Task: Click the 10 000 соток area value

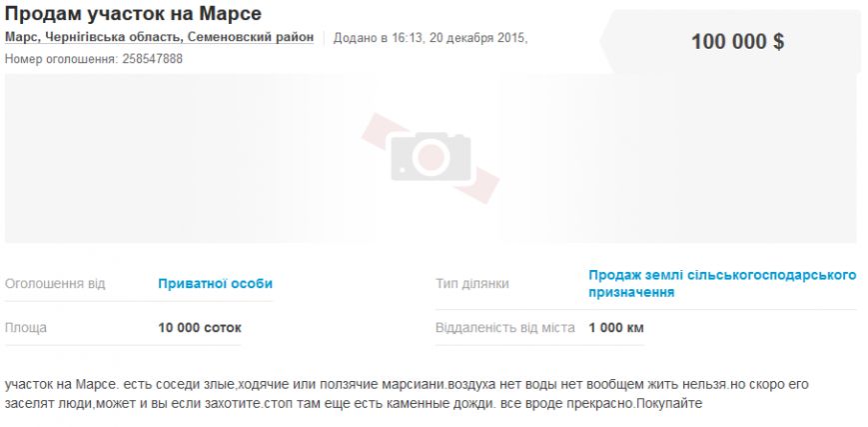Action: 200,328
